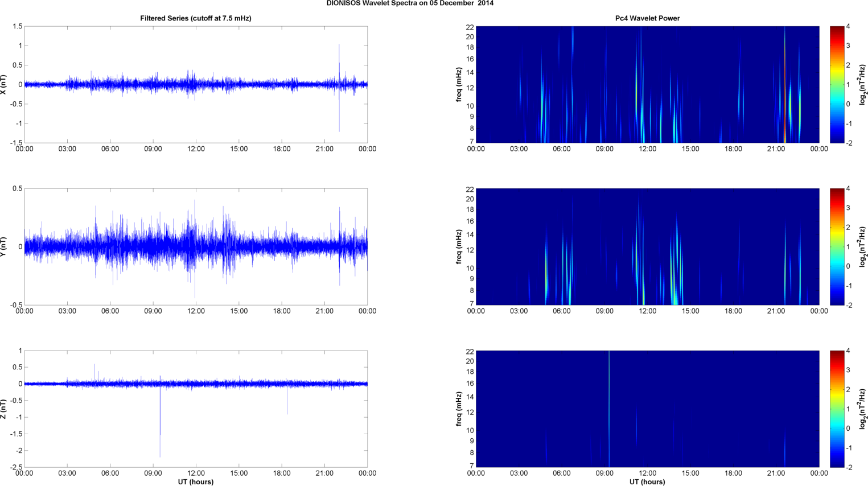868x486 pixels.
Task: Click the 1.5 tick on the X series axis
Action: [17, 26]
